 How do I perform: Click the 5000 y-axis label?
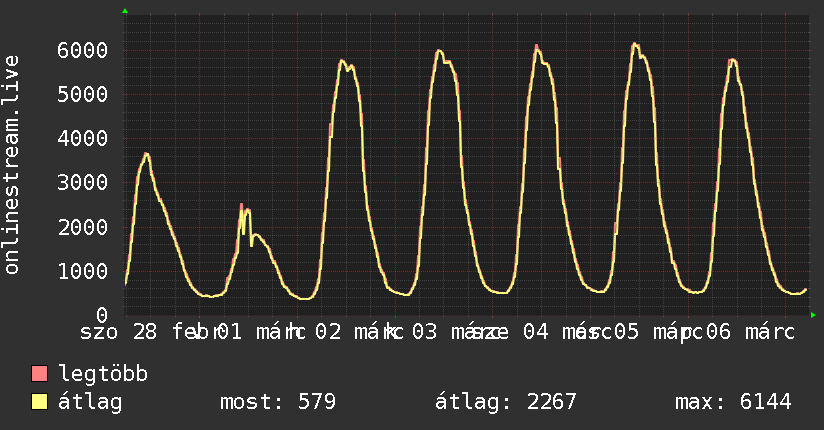pos(83,95)
